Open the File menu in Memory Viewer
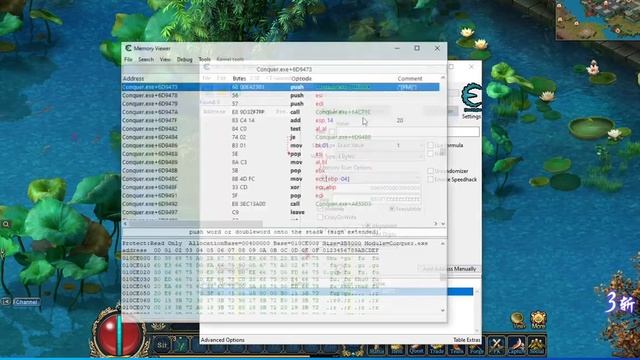 coord(128,60)
